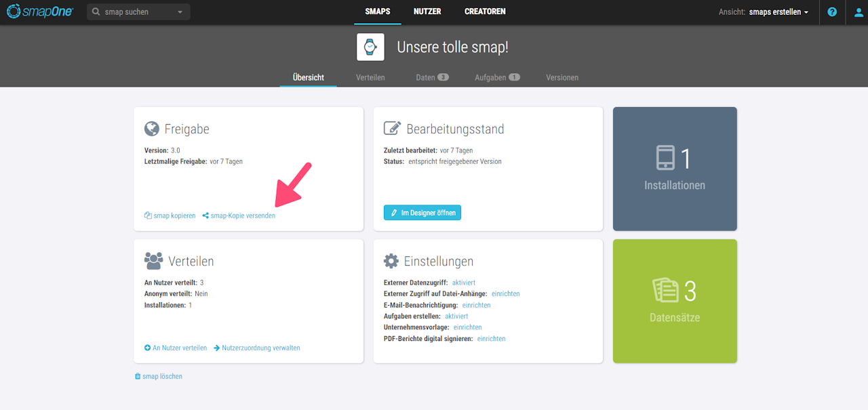The width and height of the screenshot is (868, 410).
Task: Expand the smap suchen dropdown arrow
Action: (x=180, y=12)
